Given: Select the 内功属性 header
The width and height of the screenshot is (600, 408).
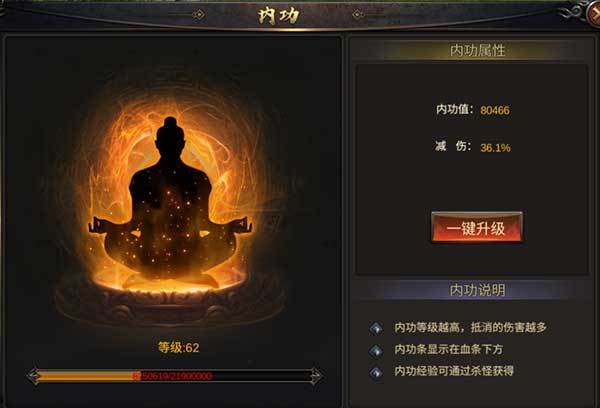Looking at the screenshot, I should coord(477,50).
